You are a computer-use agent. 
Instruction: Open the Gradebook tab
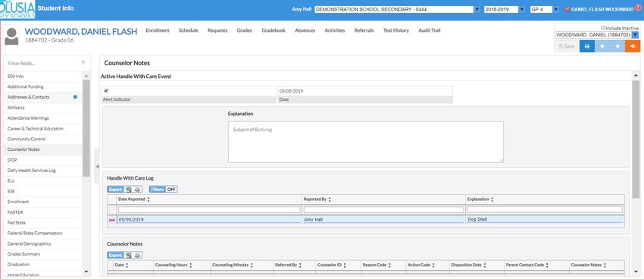point(274,30)
